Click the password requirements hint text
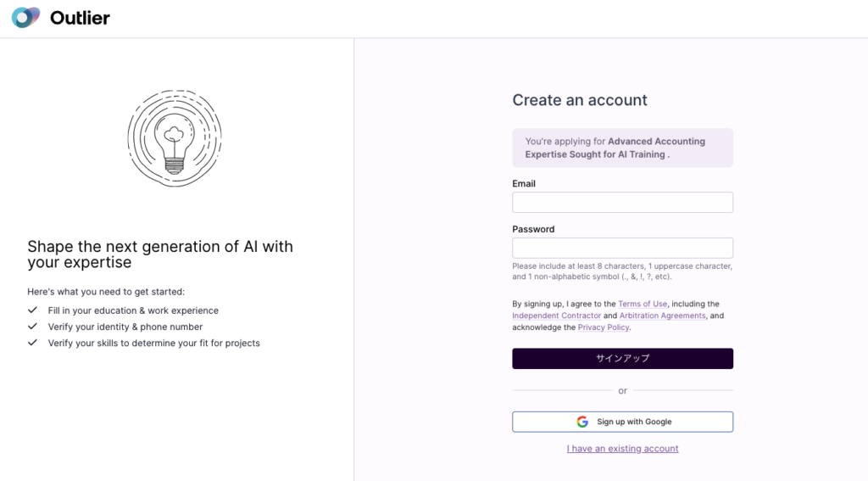The image size is (868, 481). (x=622, y=271)
